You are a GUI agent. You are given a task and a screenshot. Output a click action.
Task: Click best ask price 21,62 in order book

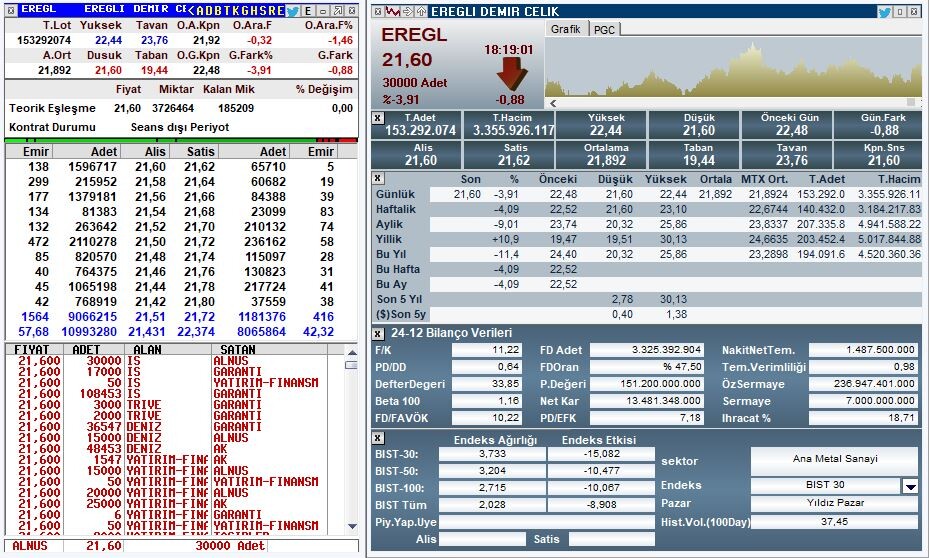pyautogui.click(x=199, y=167)
